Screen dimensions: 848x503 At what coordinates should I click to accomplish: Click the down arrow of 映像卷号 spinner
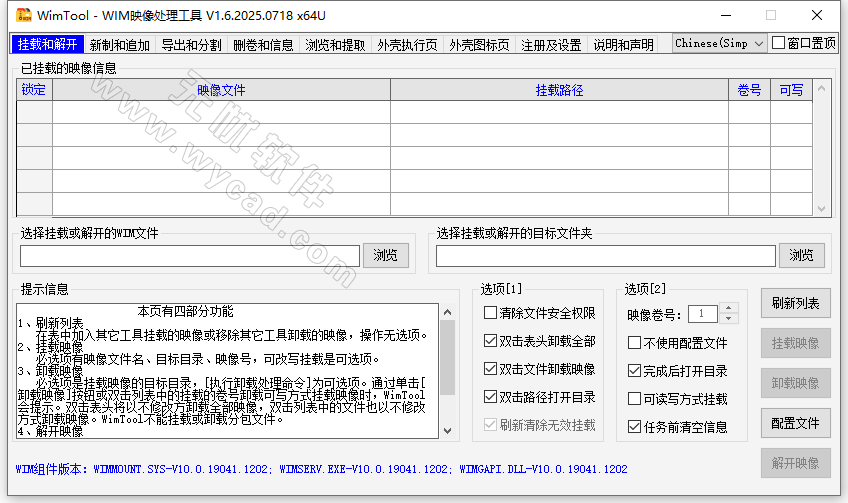[x=728, y=319]
